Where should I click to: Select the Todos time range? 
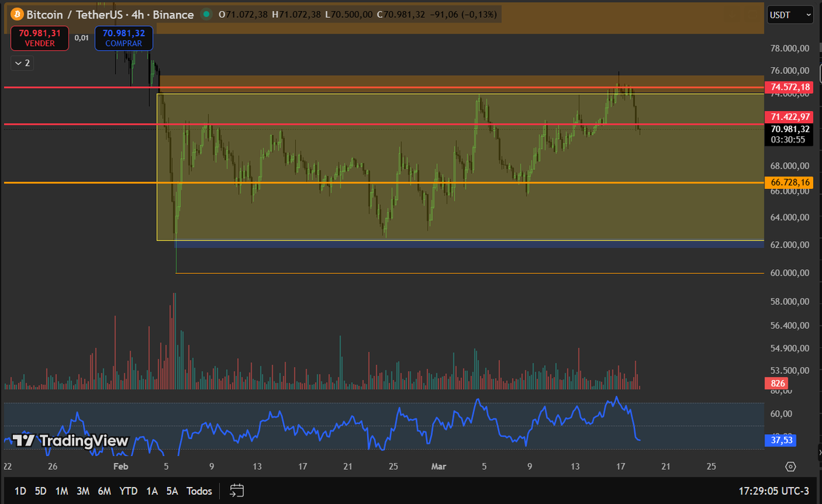[x=199, y=491]
